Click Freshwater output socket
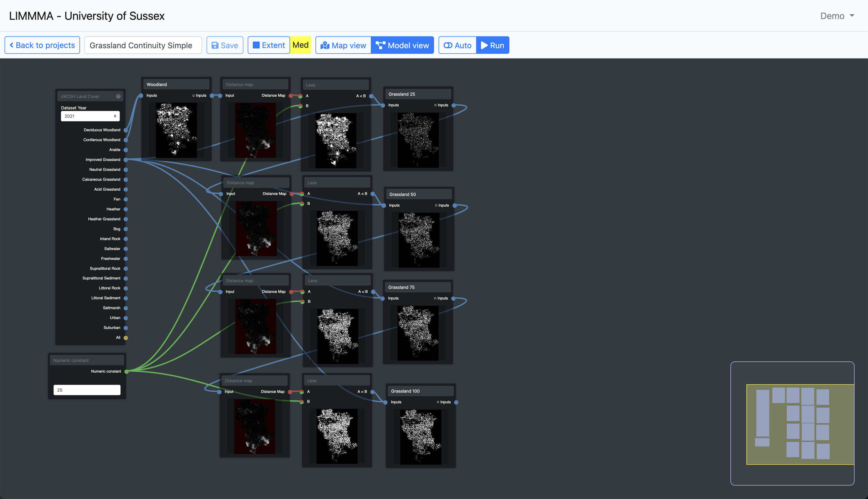 pyautogui.click(x=126, y=258)
